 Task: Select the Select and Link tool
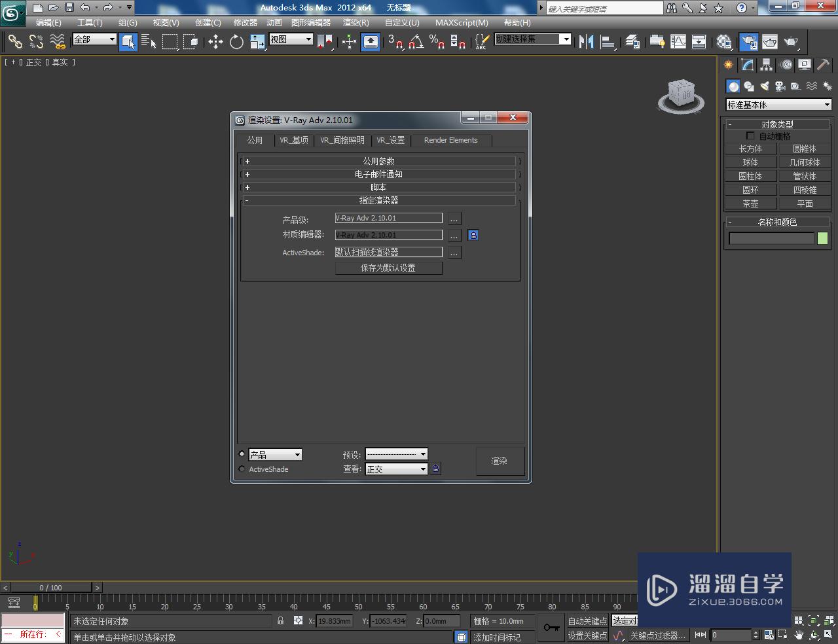pos(15,42)
